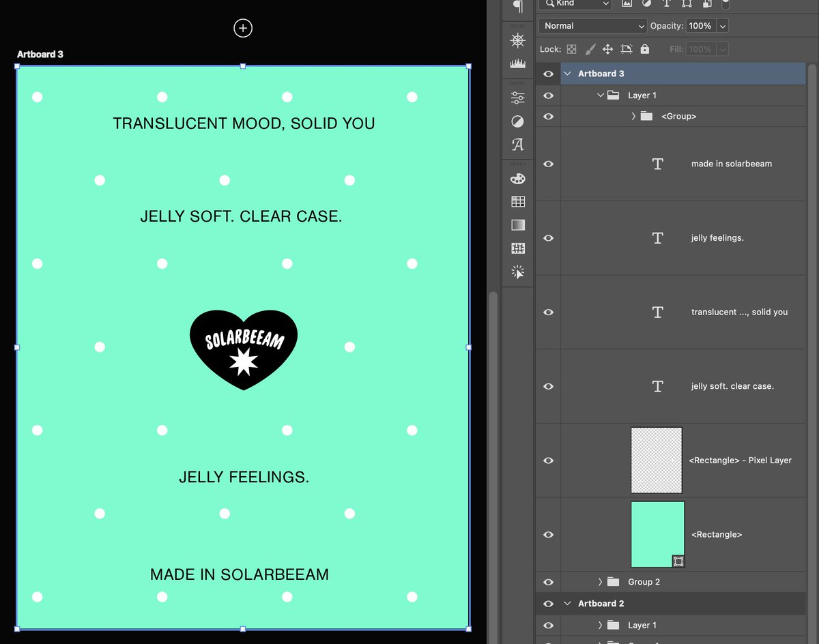Screen dimensions: 819x644
Task: Hide the 'translucent ..., solid you' layer
Action: click(x=548, y=312)
